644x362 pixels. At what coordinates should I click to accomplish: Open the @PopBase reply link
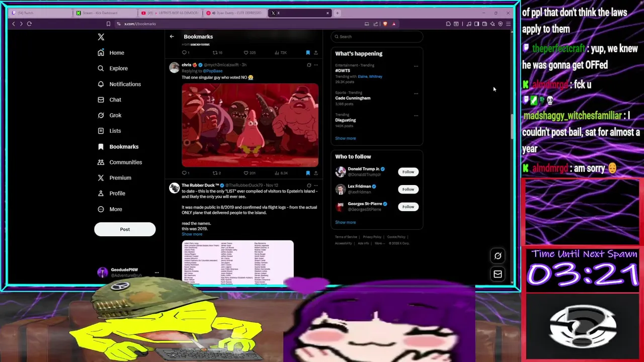tap(212, 71)
